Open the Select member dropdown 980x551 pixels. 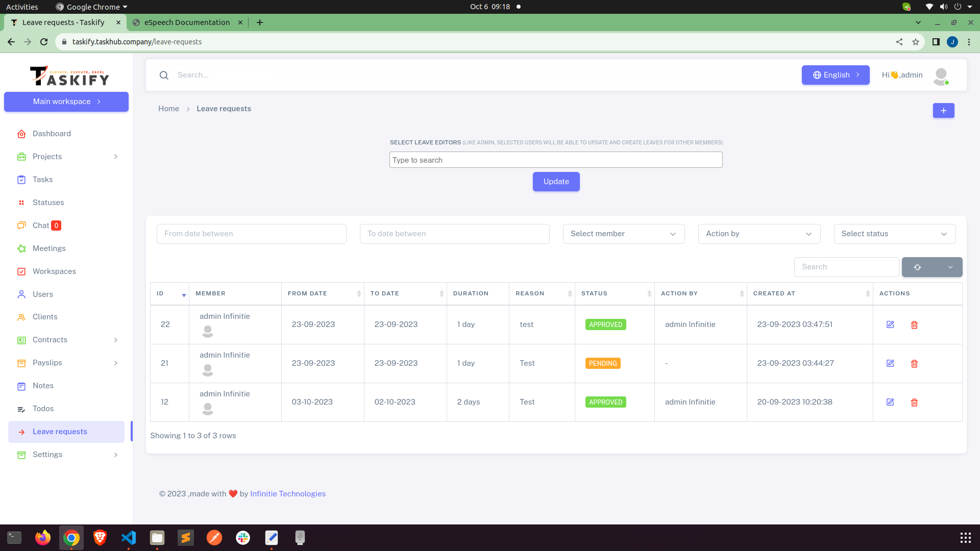[x=623, y=234]
